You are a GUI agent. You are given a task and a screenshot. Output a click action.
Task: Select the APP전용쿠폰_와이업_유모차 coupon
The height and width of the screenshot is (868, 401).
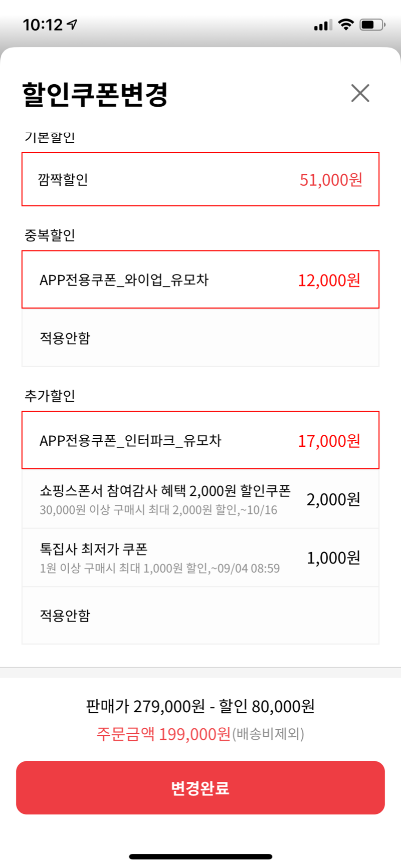[200, 279]
